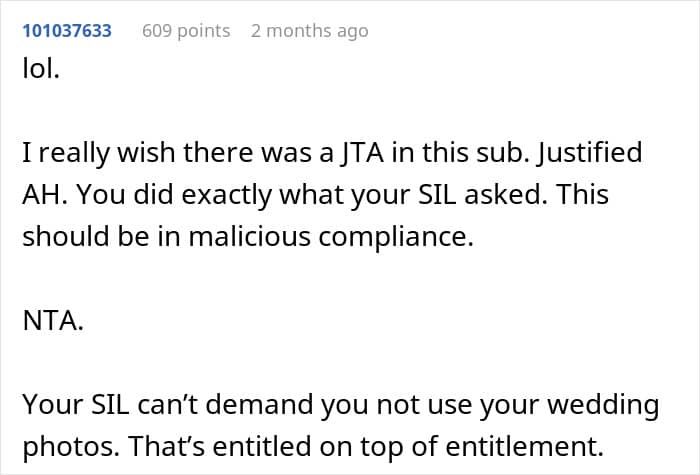This screenshot has height=475, width=700.
Task: Click 'SIL' in 'your SIL asked'
Action: pos(437,195)
